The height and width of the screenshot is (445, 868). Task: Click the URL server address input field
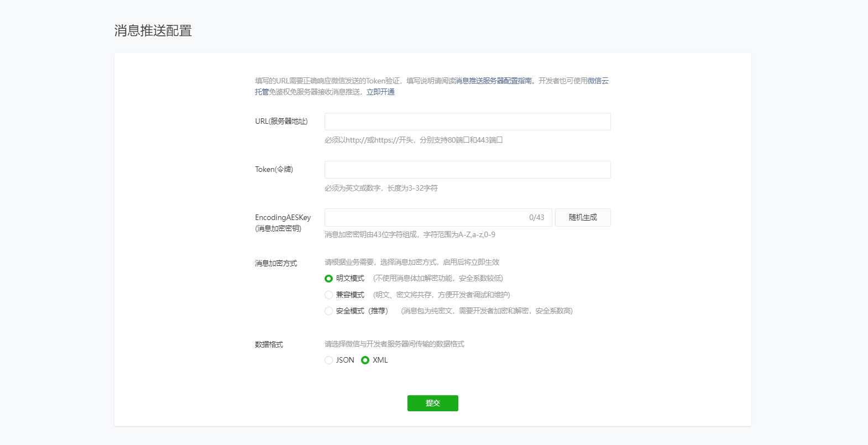(467, 122)
